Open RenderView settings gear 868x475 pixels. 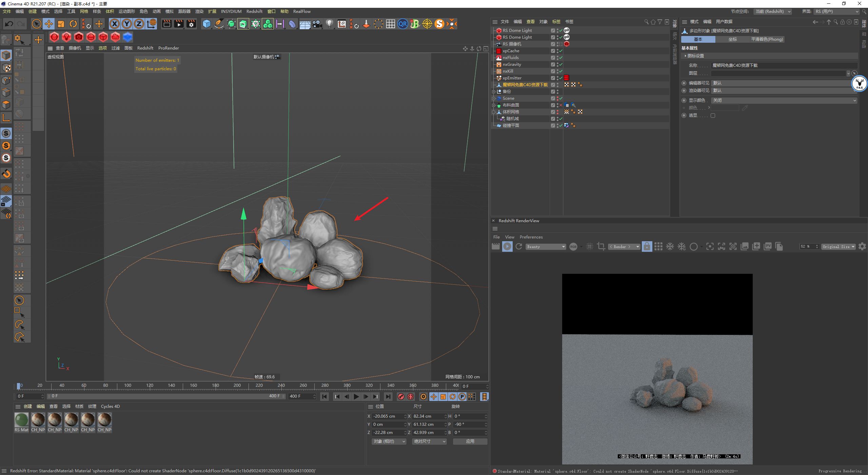862,247
